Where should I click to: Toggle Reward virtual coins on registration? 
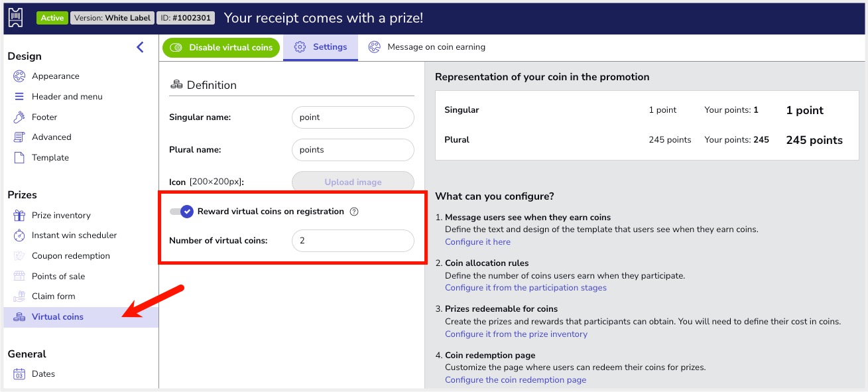coord(181,212)
